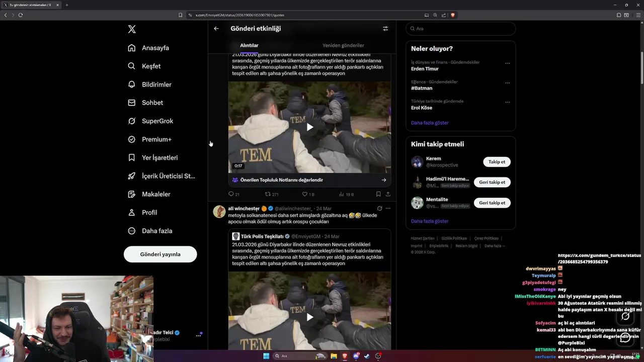Open browser hamburger menu

coord(638,15)
